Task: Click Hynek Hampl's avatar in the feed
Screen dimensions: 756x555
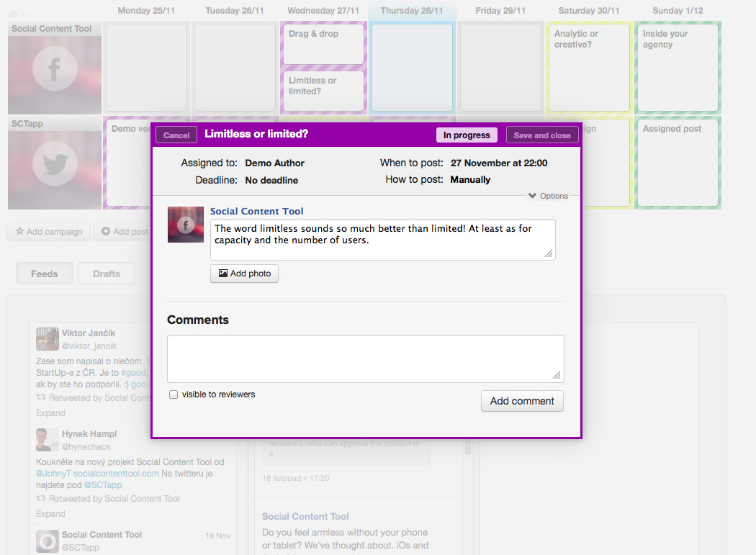Action: 48,440
